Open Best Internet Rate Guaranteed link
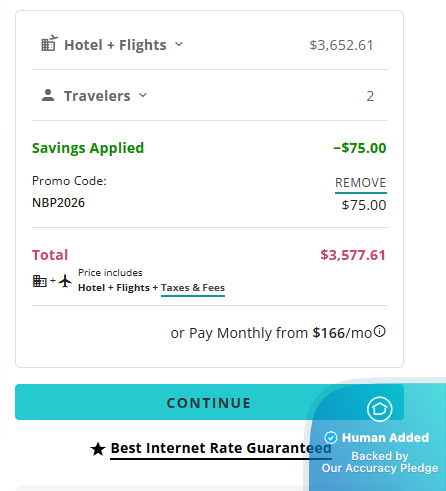Screen dimensions: 446x491 (221, 449)
